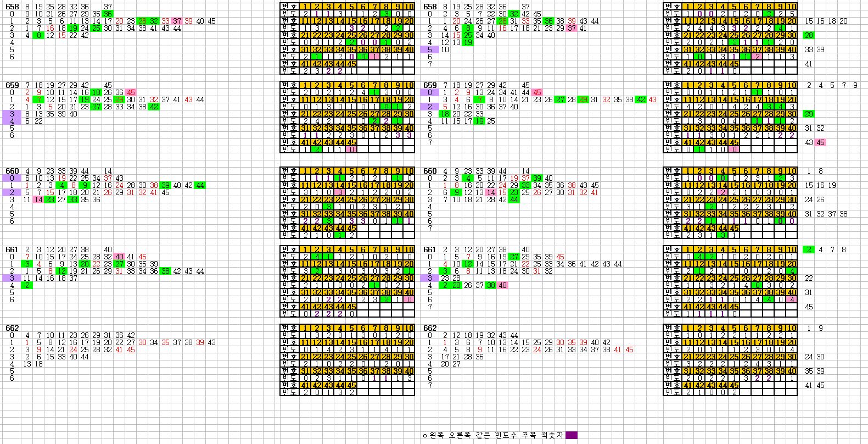Select pink cell 14 in far-left 660 block
Image resolution: width=868 pixels, height=444 pixels.
pyautogui.click(x=38, y=199)
